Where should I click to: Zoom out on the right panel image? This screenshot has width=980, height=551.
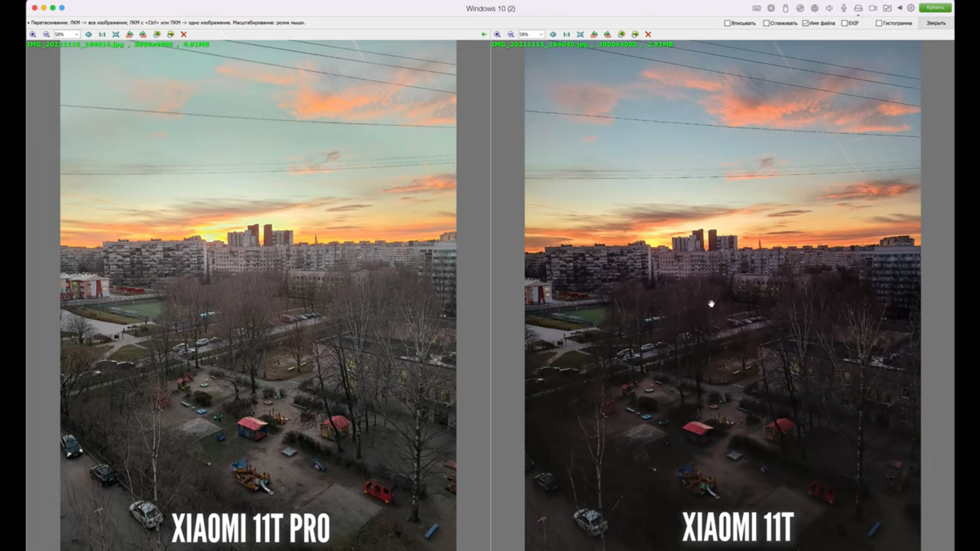[x=511, y=34]
